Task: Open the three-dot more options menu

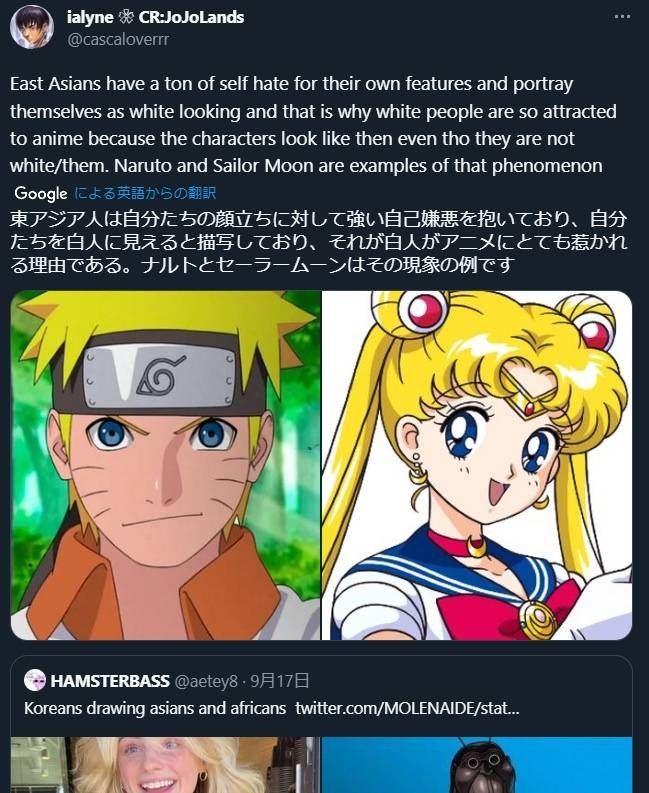Action: tap(622, 17)
